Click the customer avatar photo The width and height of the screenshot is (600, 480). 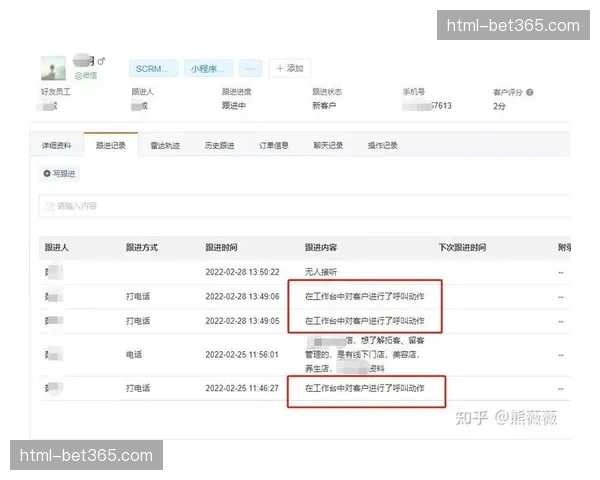(x=53, y=68)
